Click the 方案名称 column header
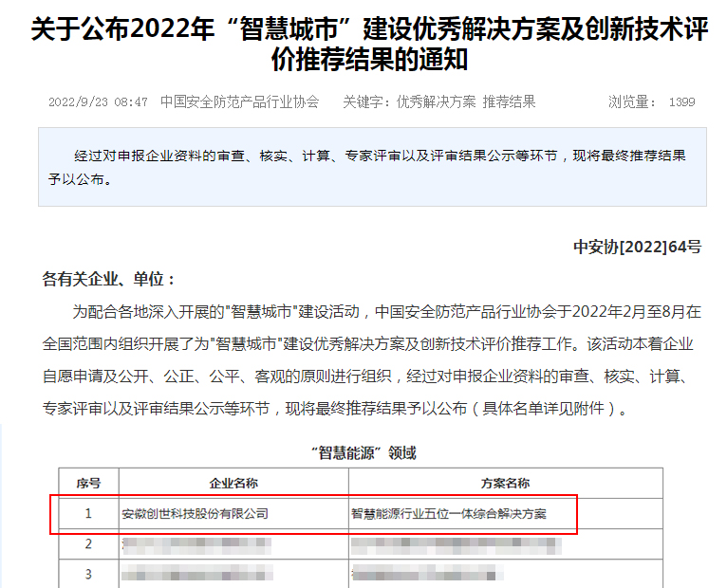Screen dimensions: 727x588 coord(506,483)
